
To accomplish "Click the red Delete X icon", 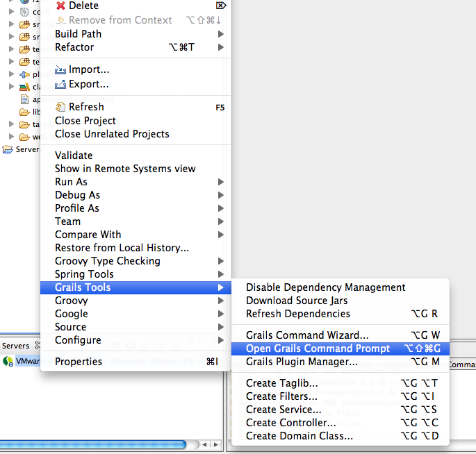I will [x=60, y=6].
